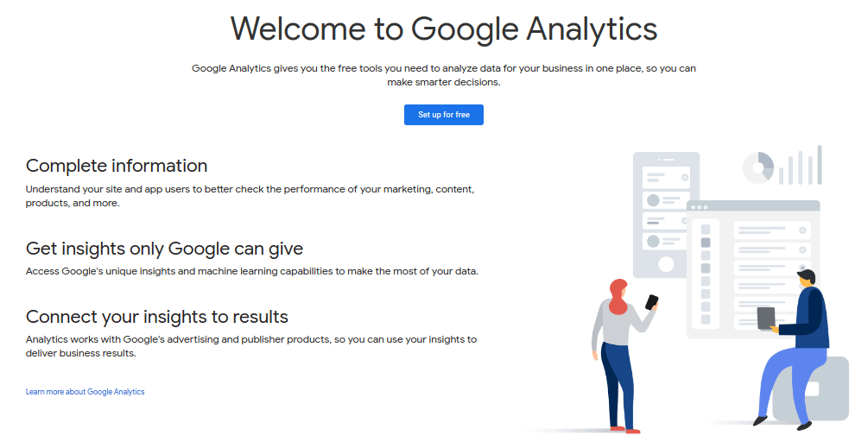Click the gray tablet held by man

pyautogui.click(x=766, y=318)
